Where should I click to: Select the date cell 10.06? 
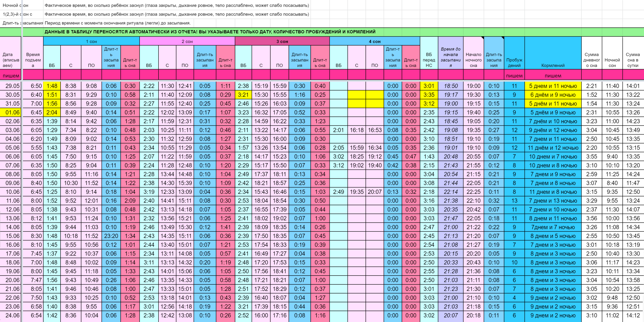11,192
